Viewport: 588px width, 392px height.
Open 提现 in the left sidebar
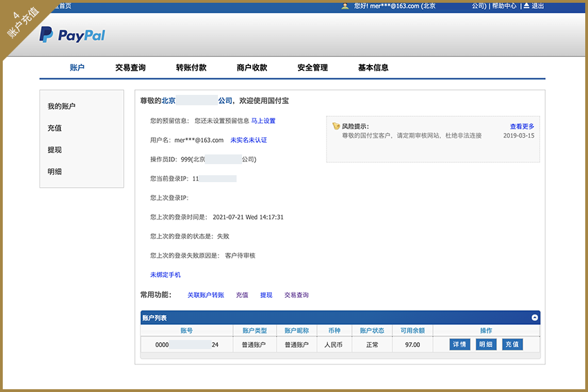click(55, 150)
